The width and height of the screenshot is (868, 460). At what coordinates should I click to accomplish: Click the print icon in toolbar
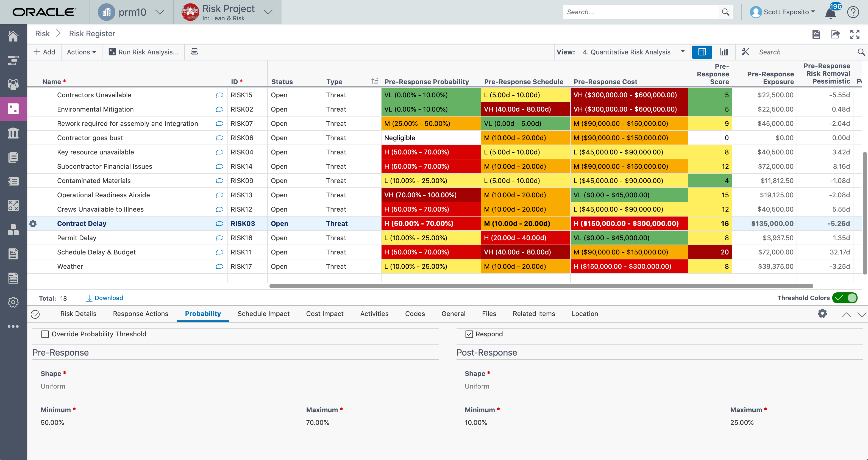tap(194, 52)
